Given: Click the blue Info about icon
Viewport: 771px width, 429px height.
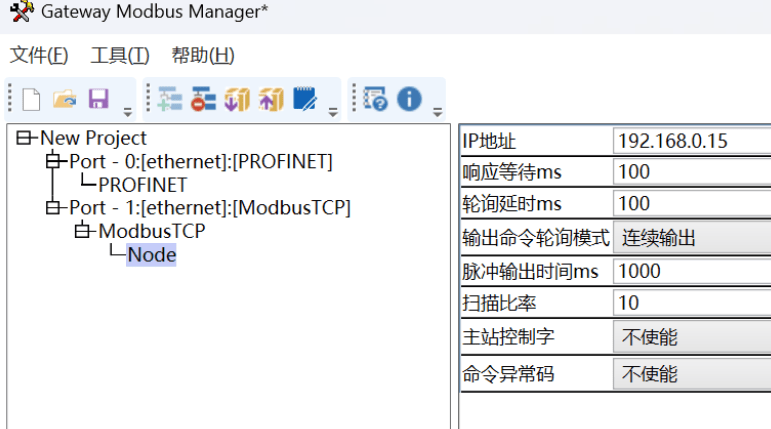Looking at the screenshot, I should click(409, 99).
